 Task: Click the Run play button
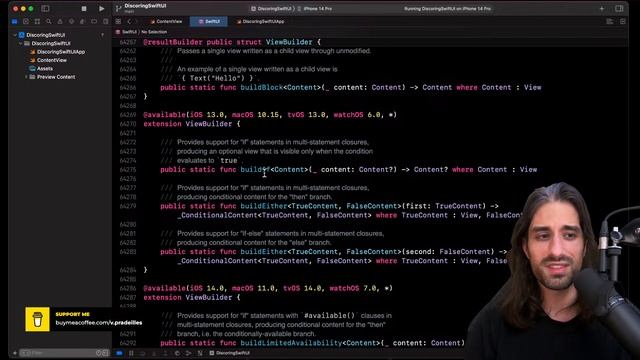[x=101, y=9]
